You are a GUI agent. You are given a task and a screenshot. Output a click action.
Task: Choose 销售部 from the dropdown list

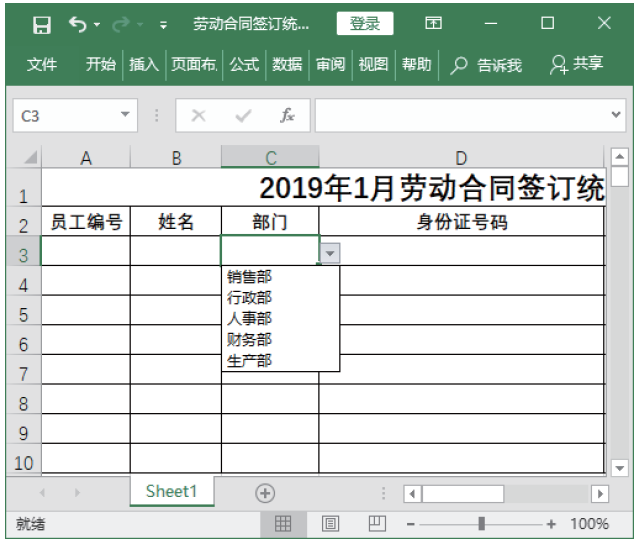(280, 277)
